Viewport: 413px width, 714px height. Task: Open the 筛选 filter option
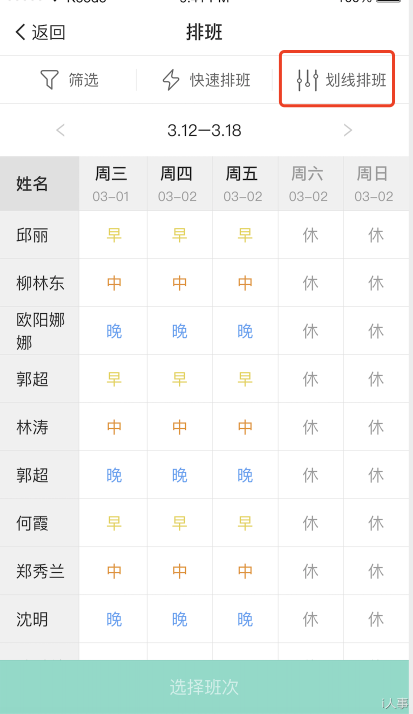point(70,80)
